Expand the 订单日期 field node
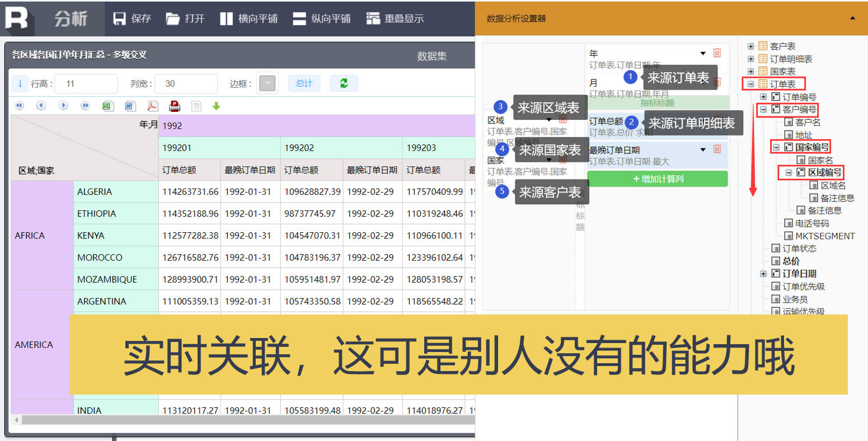 [x=763, y=274]
